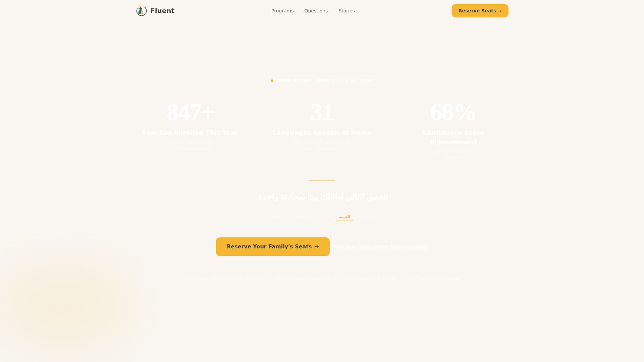Click the icon beside the second footer credential
Image resolution: width=644 pixels, height=362 pixels.
point(272,278)
